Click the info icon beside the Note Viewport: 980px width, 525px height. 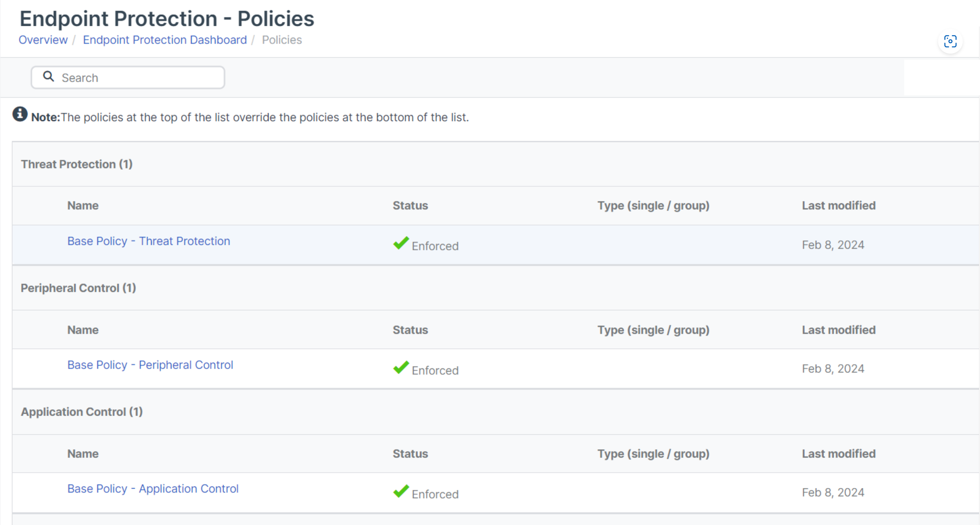point(20,114)
